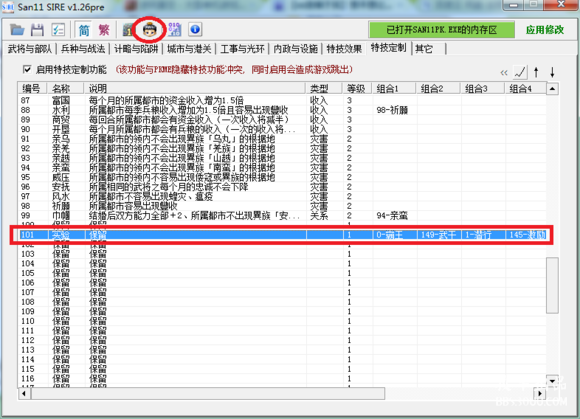Open the checklist options icon in toolbar

[58, 30]
